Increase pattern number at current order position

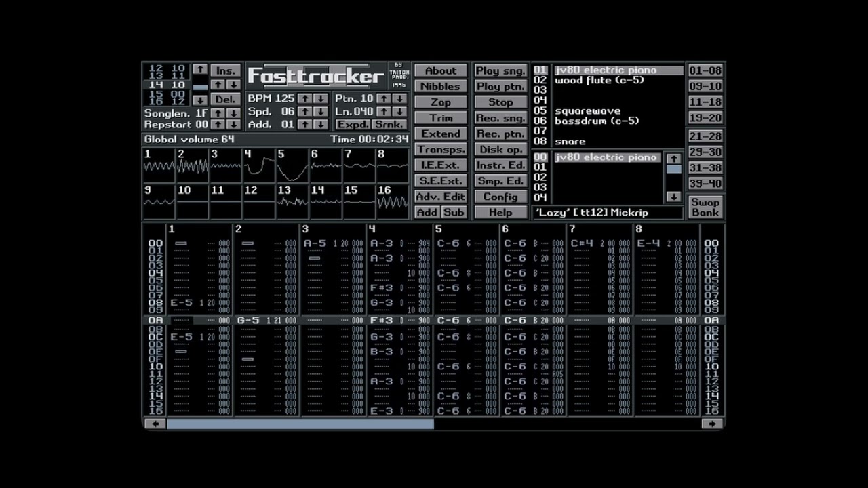217,85
